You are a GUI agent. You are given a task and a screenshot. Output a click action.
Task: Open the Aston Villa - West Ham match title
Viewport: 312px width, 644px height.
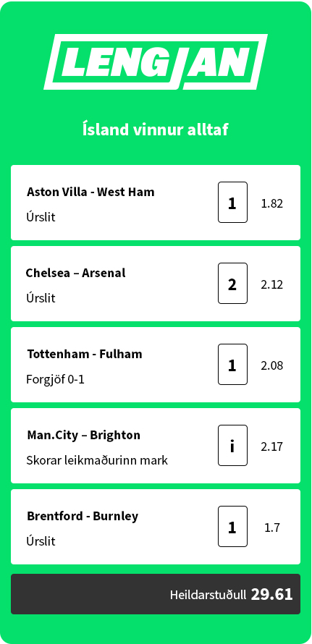(x=90, y=192)
